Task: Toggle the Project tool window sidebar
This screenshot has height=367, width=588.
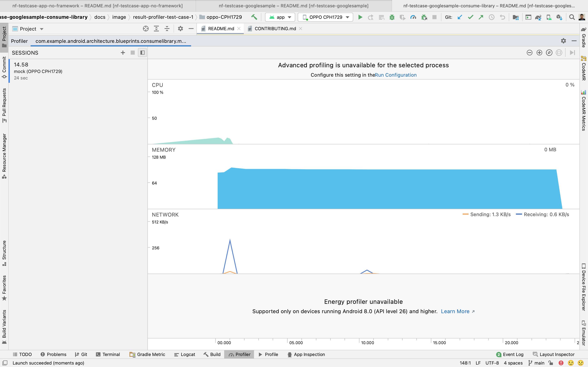Action: (x=4, y=37)
